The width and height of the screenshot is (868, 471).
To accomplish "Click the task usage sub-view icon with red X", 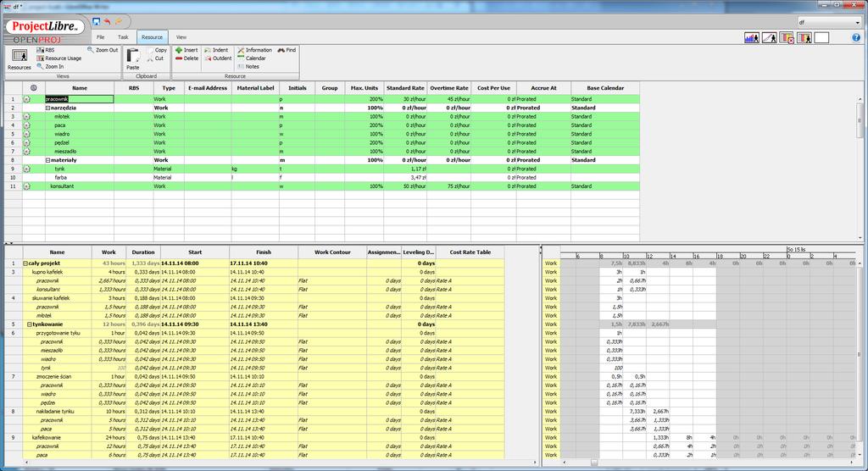I will [787, 37].
